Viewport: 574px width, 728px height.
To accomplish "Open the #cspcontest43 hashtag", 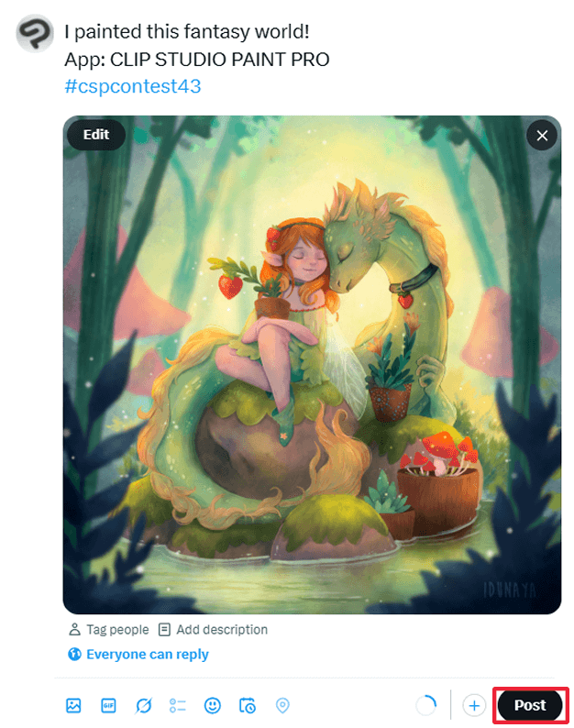I will (x=133, y=86).
